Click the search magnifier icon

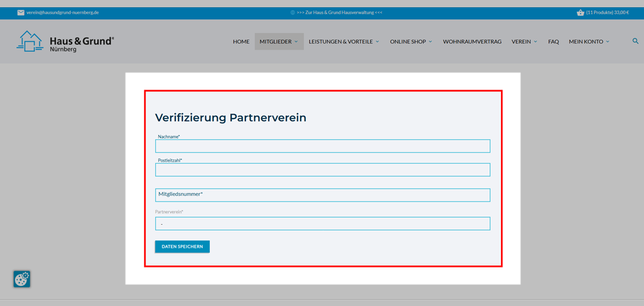[635, 41]
